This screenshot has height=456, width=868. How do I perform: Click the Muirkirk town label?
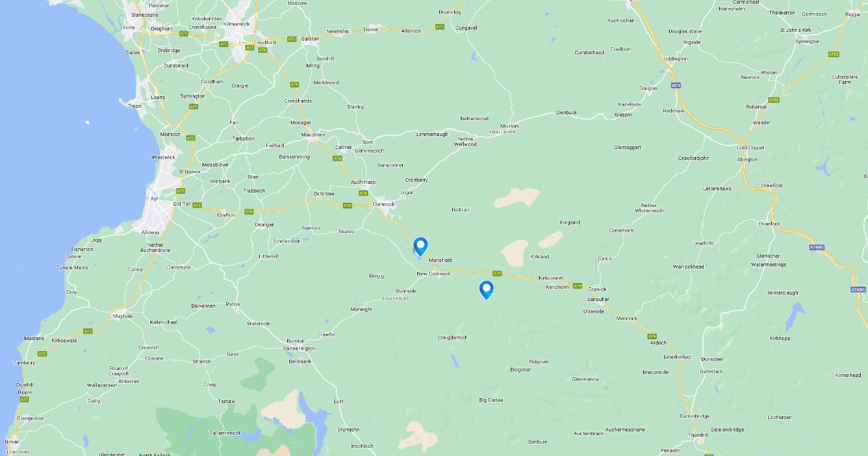pyautogui.click(x=510, y=125)
